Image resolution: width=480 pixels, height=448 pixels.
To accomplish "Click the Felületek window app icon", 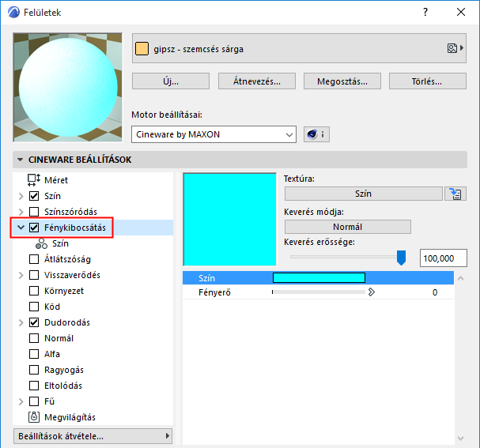I will [13, 13].
